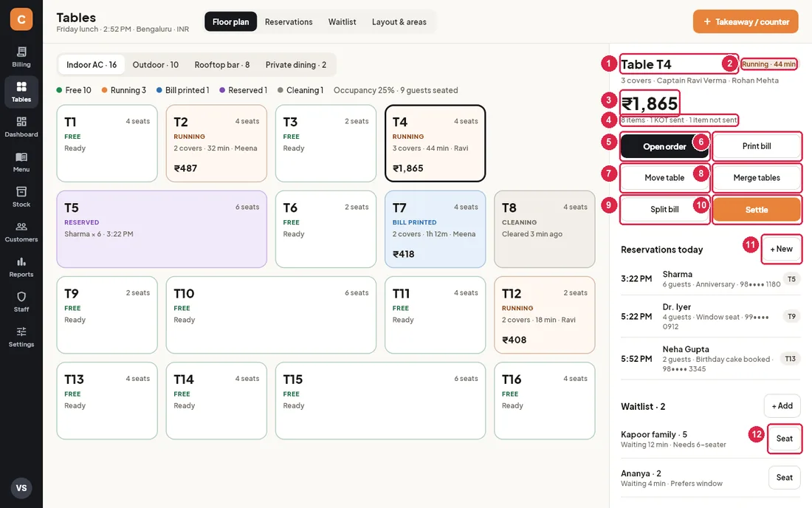This screenshot has height=508, width=812.
Task: Click the Reserved 1 legend item
Action: pos(244,90)
